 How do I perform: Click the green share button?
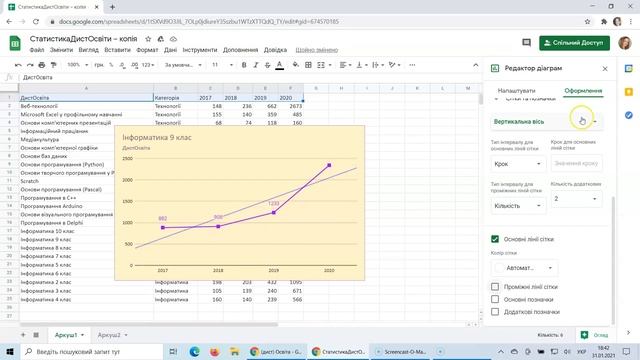pos(574,43)
